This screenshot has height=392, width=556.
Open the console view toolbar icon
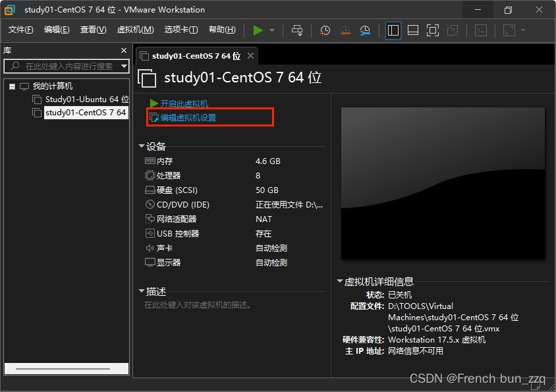point(481,30)
